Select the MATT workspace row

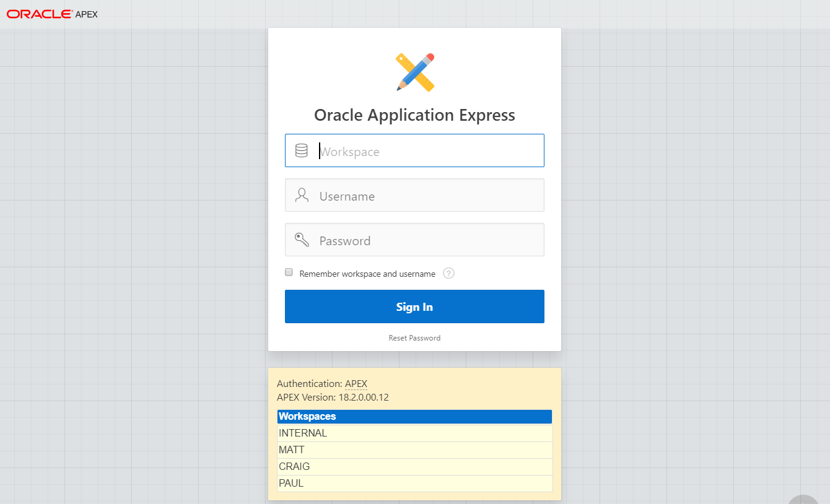(x=414, y=450)
